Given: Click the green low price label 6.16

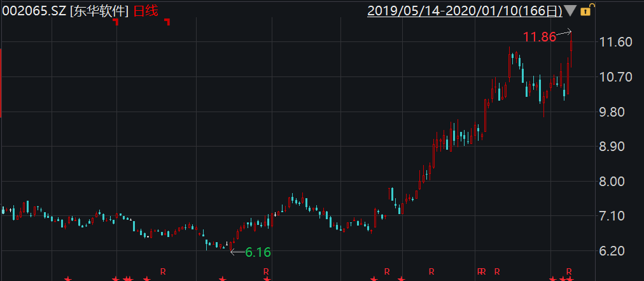Looking at the screenshot, I should point(258,252).
